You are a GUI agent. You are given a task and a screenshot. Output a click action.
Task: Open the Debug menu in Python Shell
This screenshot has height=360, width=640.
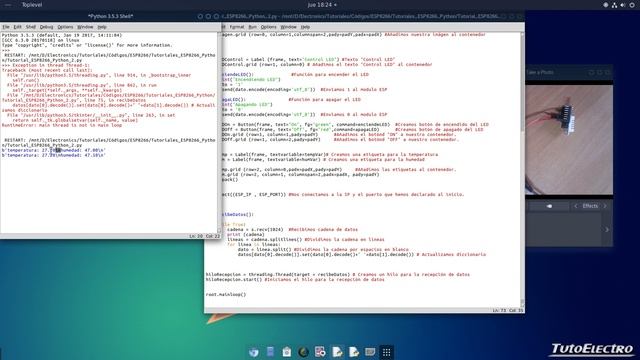46,27
